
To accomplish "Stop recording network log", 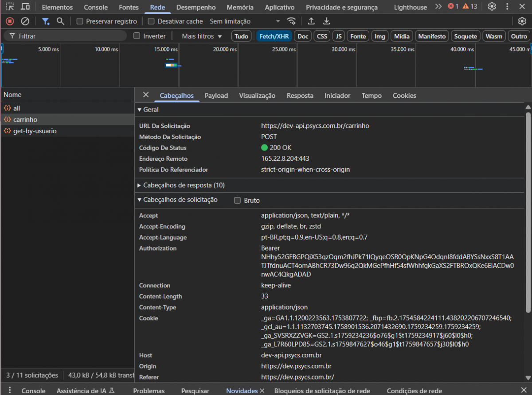I will click(x=10, y=21).
